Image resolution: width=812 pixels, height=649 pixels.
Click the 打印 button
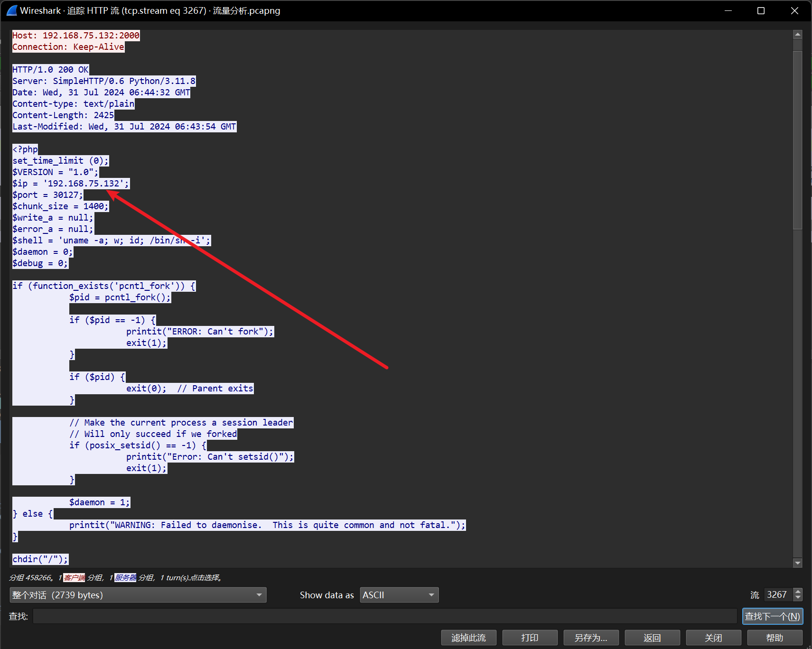click(530, 638)
